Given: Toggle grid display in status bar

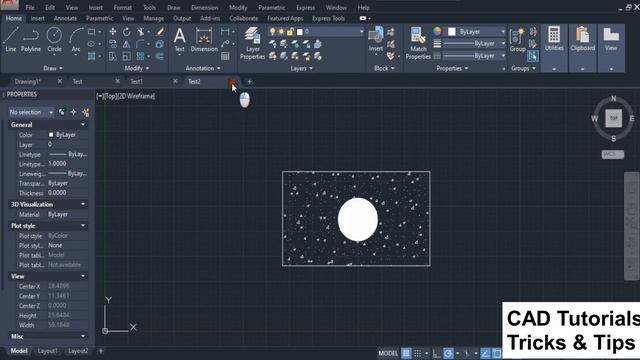Looking at the screenshot, I should coord(406,353).
